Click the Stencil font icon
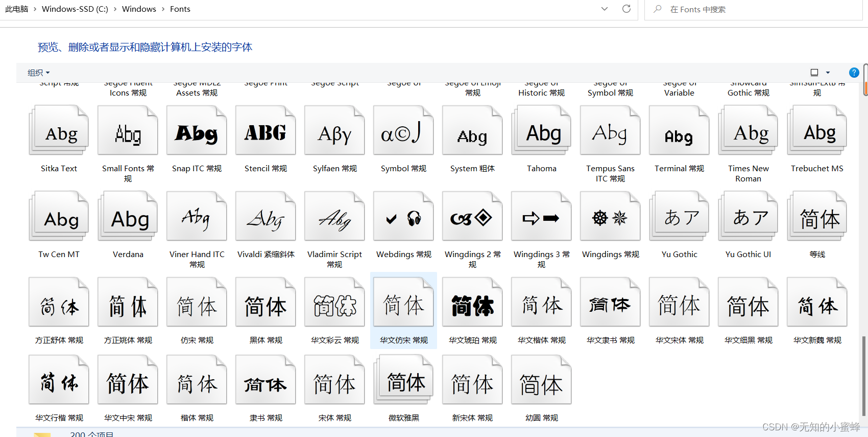Image resolution: width=868 pixels, height=437 pixels. (266, 130)
